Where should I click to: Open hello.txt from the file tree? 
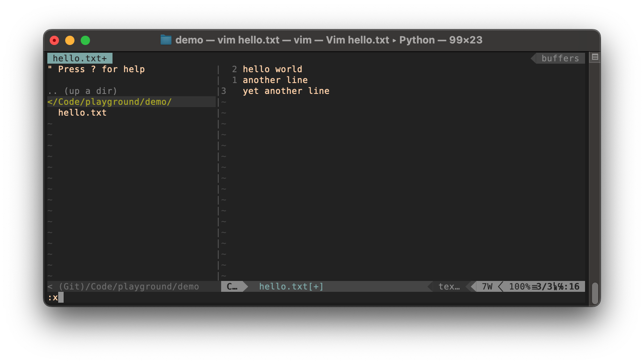(x=82, y=113)
